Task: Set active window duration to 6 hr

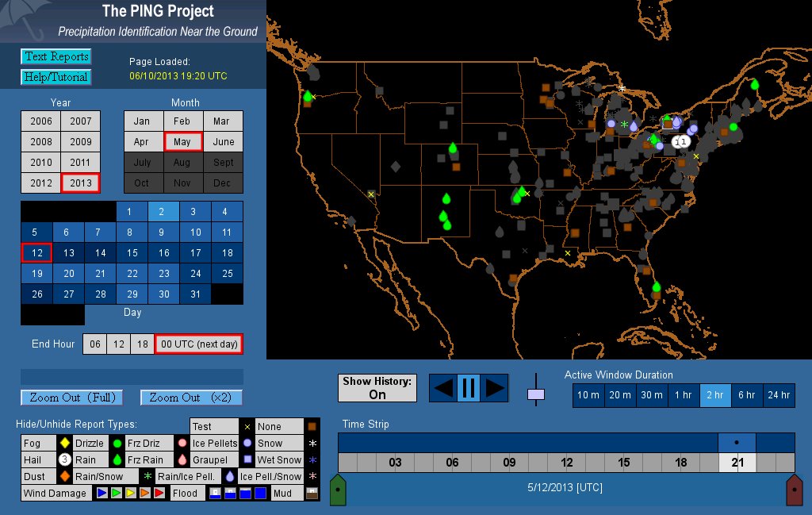Action: pos(747,395)
